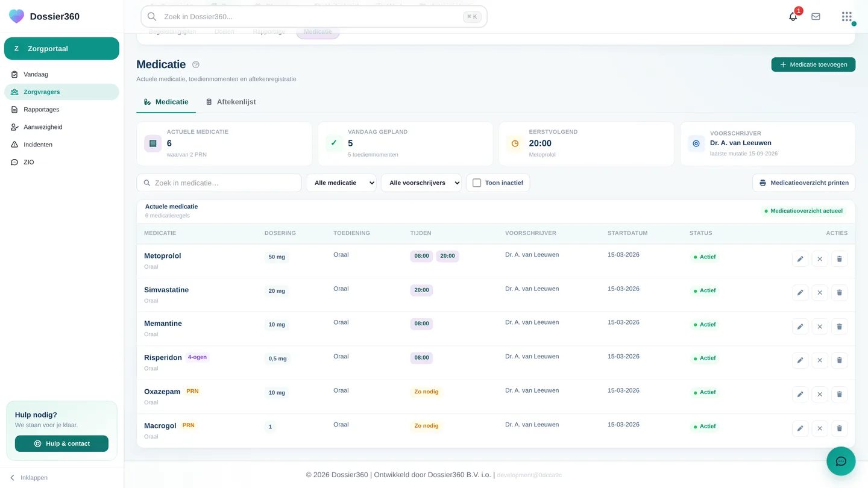Image resolution: width=868 pixels, height=488 pixels.
Task: Click the edit pencil icon for Macrogol
Action: 800,428
